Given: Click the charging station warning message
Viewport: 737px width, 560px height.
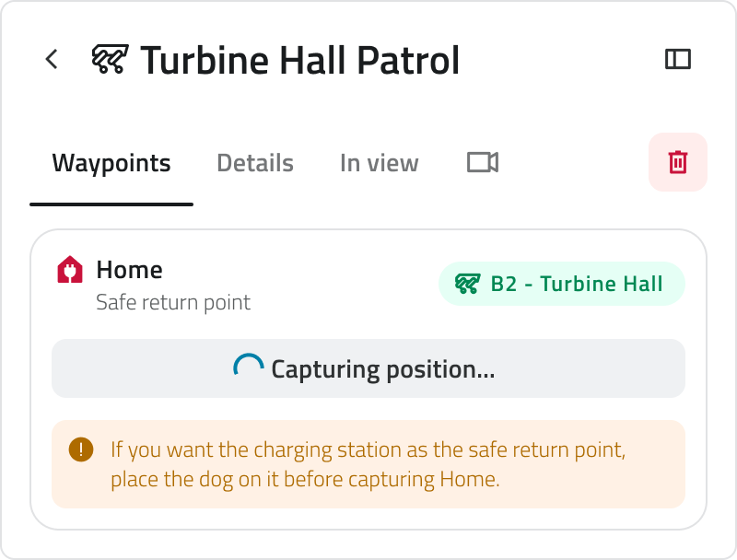Looking at the screenshot, I should click(x=368, y=464).
